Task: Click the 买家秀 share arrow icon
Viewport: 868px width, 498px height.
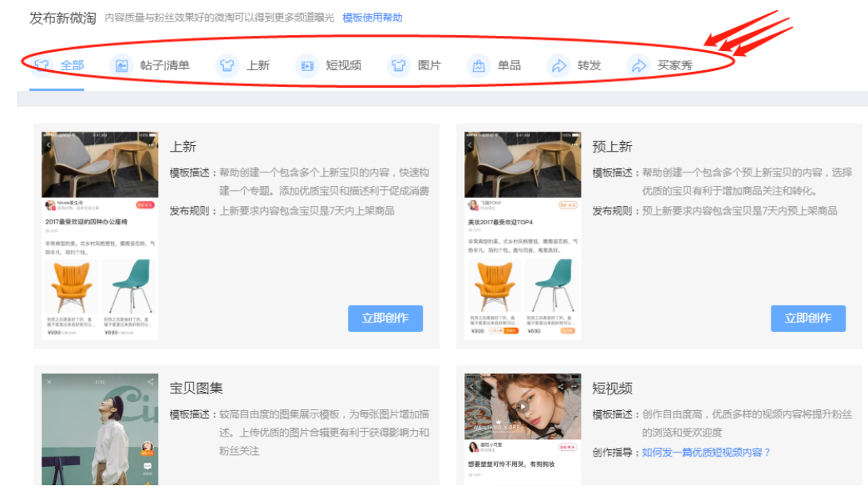Action: pyautogui.click(x=638, y=65)
